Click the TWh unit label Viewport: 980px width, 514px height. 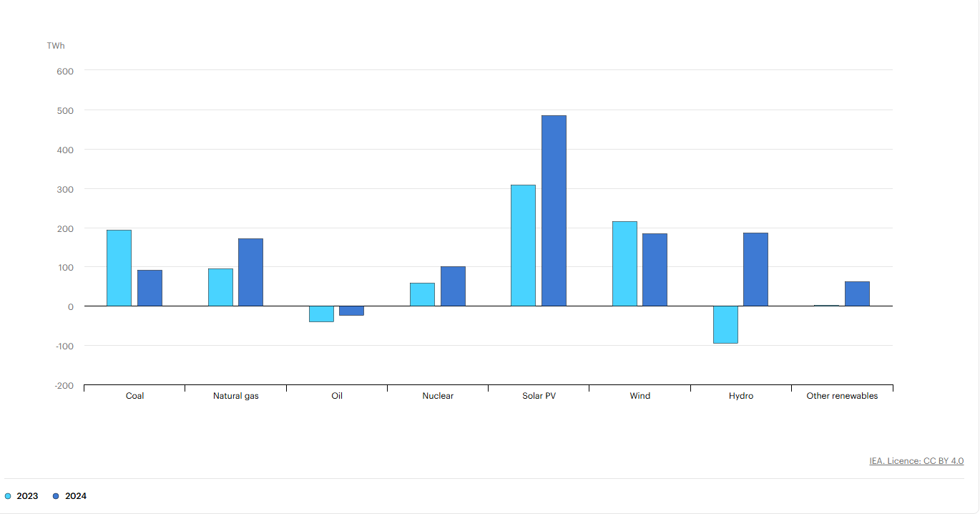pos(56,46)
